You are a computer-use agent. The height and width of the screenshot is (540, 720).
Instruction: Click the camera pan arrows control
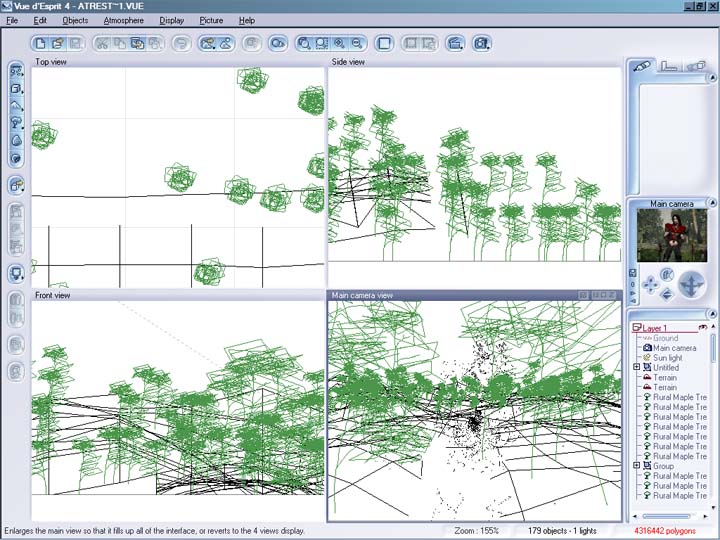(x=649, y=286)
